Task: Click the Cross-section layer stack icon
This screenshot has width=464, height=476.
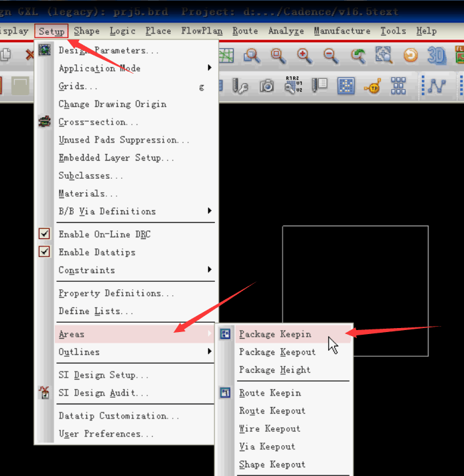Action: coord(45,122)
